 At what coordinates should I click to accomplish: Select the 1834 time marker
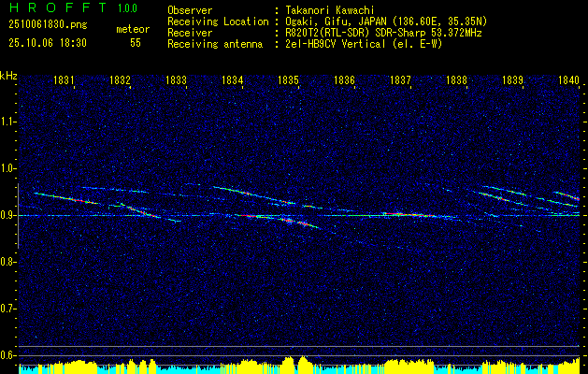[x=232, y=80]
